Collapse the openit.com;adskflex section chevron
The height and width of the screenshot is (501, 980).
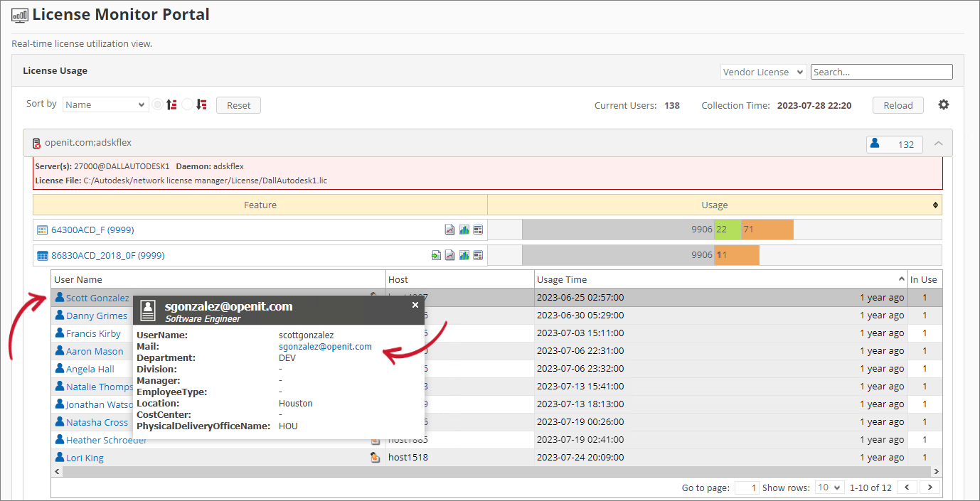coord(939,144)
